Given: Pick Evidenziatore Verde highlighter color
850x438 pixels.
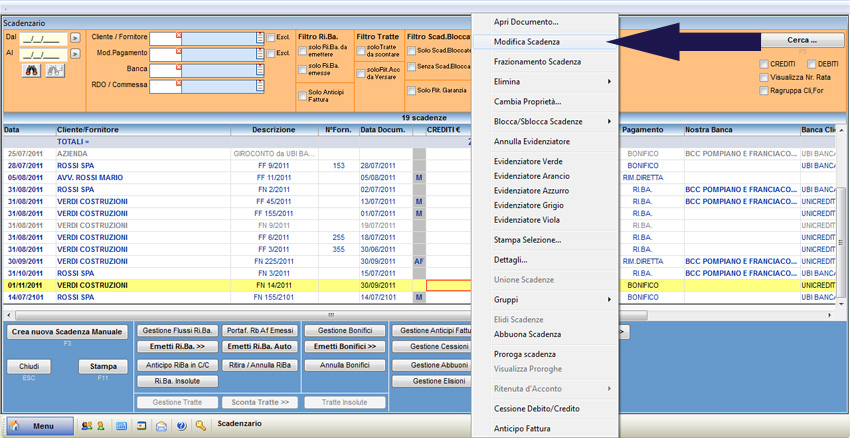Looking at the screenshot, I should [x=528, y=161].
